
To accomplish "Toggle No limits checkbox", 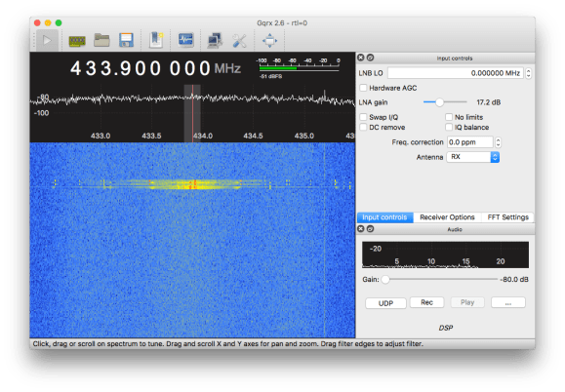I will click(449, 117).
